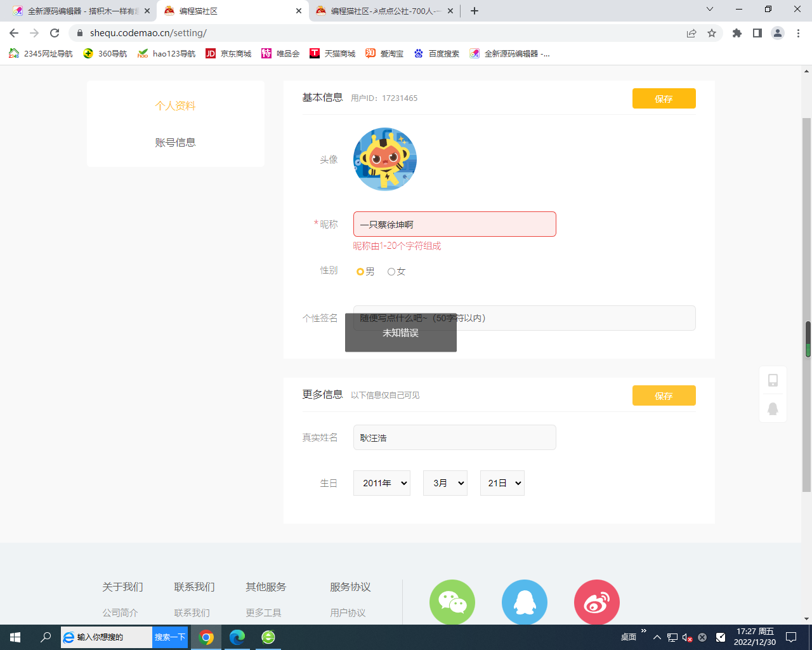Screen dimensions: 812x650
Task: Open 全新源码编辑器 bookmark
Action: (x=510, y=53)
